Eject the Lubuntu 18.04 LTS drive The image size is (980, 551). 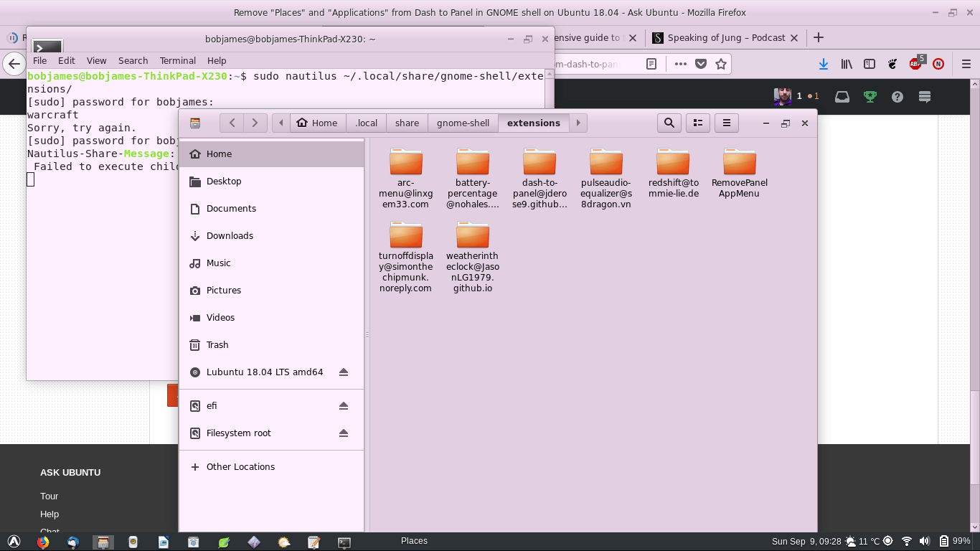[x=344, y=372]
